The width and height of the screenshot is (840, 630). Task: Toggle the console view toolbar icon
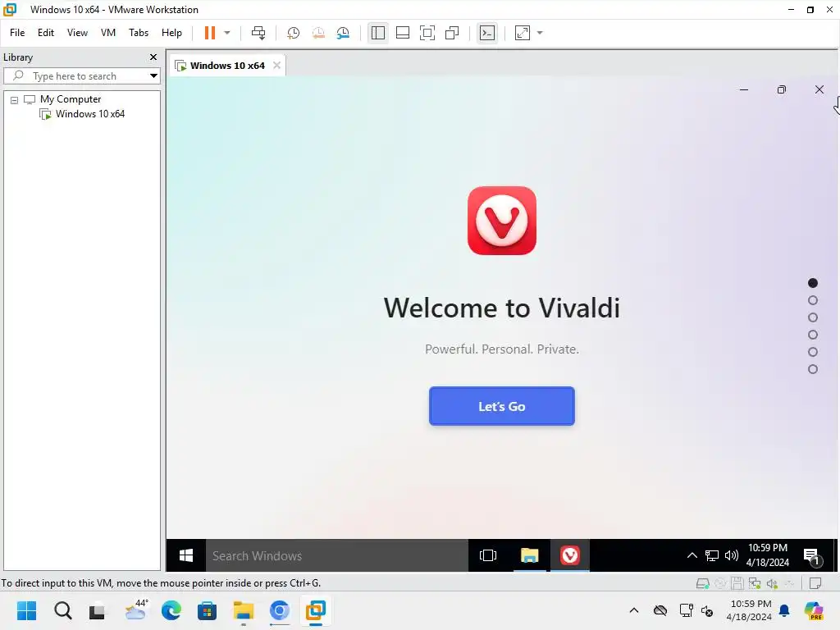(487, 33)
